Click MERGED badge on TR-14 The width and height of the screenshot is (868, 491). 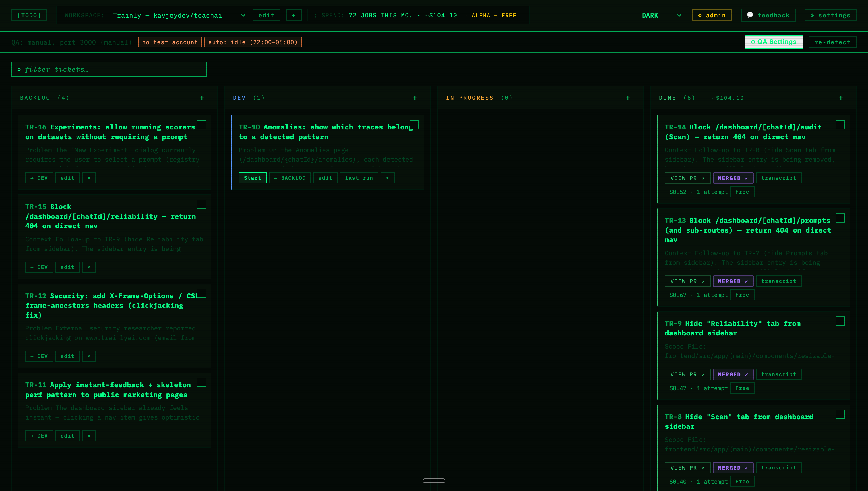coord(733,178)
